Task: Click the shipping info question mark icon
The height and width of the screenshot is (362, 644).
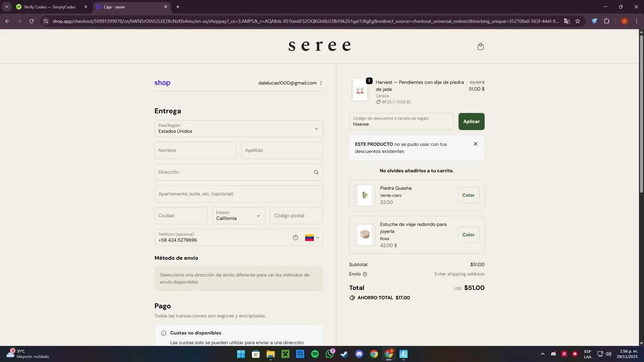Action: pyautogui.click(x=365, y=274)
